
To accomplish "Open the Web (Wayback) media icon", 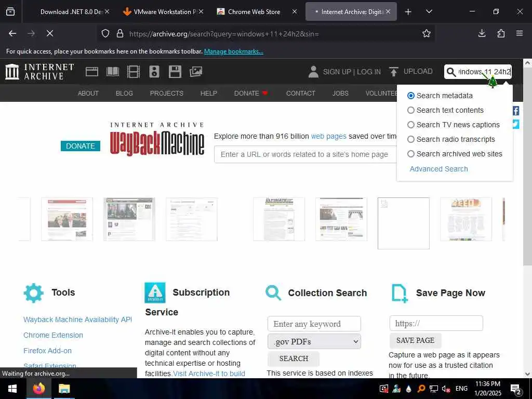I will pyautogui.click(x=91, y=72).
